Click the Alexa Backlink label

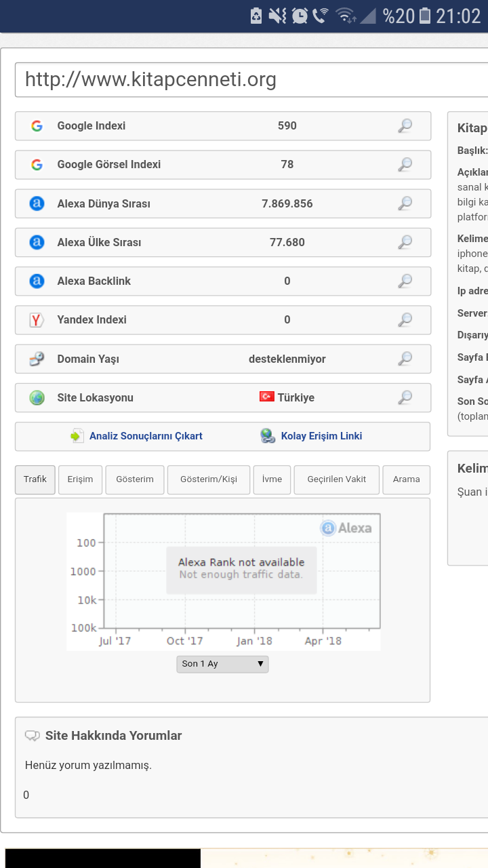[94, 281]
